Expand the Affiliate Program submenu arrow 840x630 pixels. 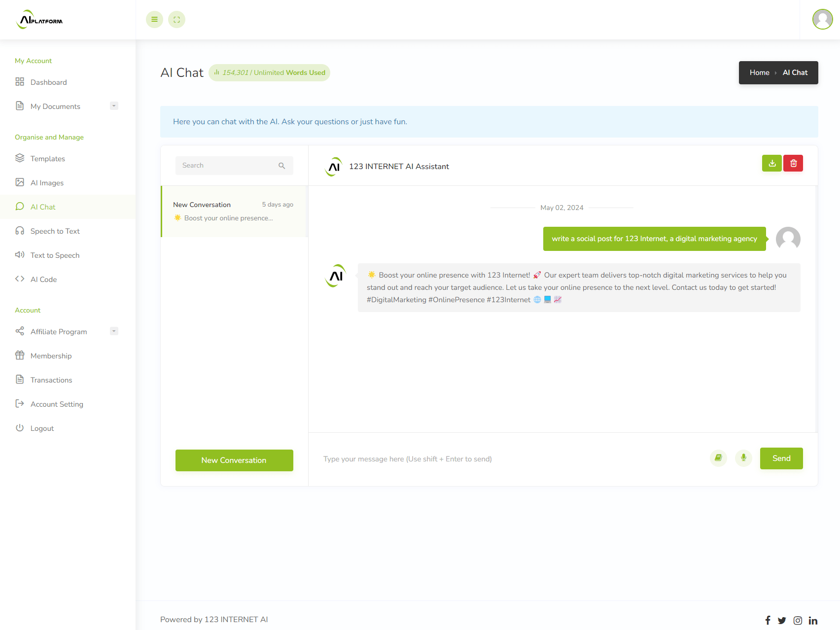click(114, 331)
